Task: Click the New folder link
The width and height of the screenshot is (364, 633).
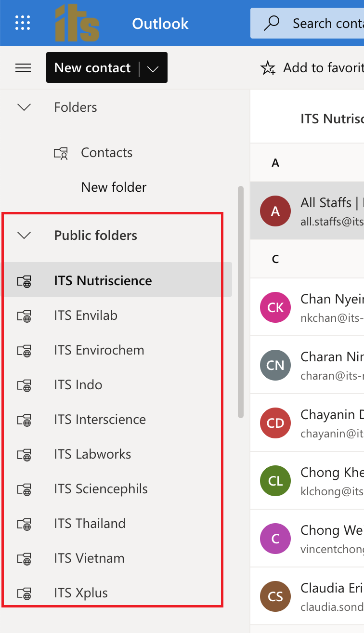Action: 114,187
